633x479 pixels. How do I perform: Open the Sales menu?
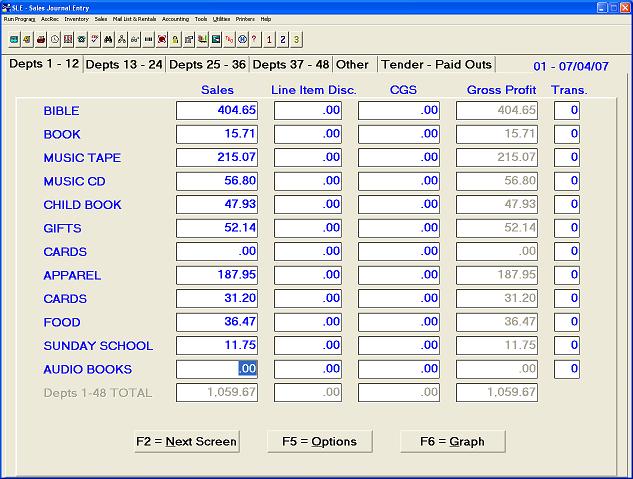[101, 19]
